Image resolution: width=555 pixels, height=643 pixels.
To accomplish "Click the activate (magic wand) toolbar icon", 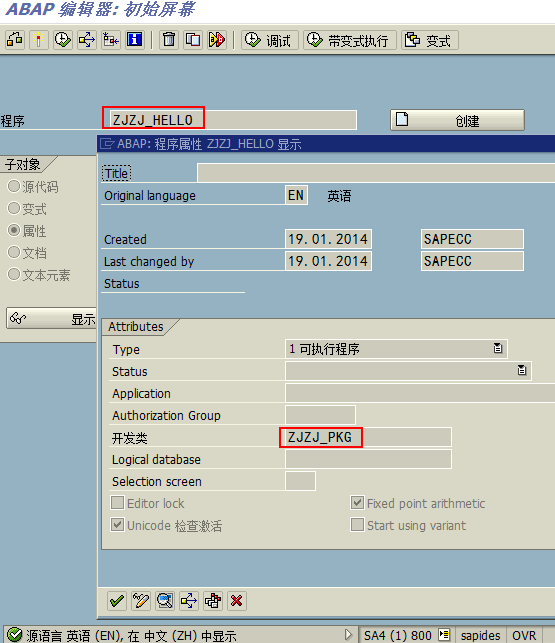I will [39, 40].
